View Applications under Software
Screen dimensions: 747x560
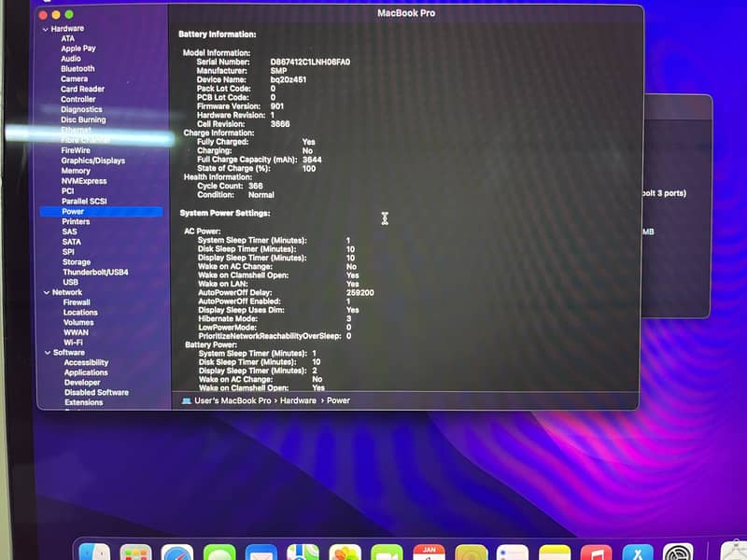click(84, 371)
